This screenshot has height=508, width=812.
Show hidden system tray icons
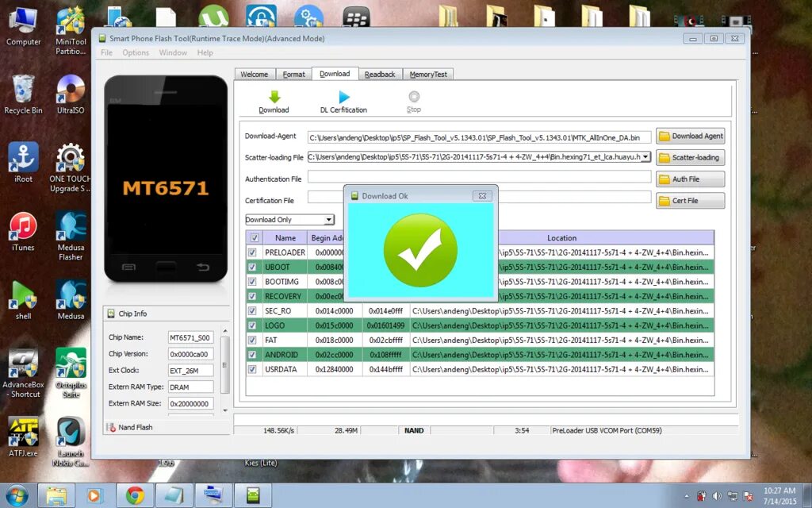coord(687,496)
